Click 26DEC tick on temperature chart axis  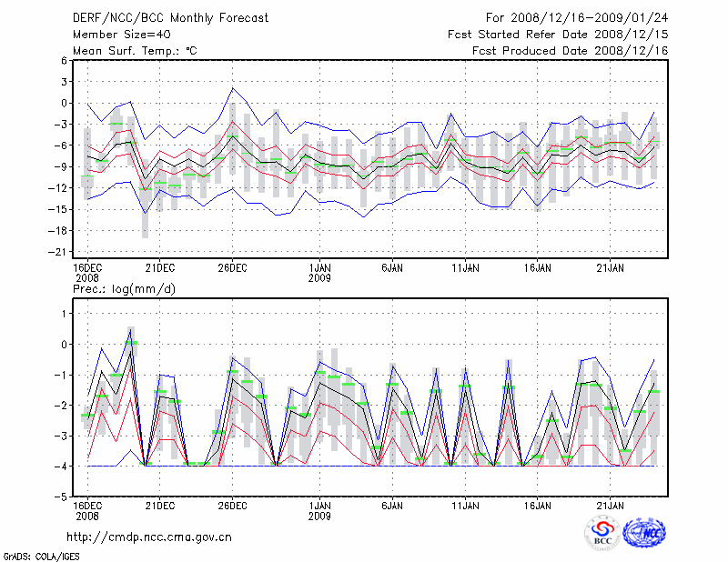pos(232,268)
